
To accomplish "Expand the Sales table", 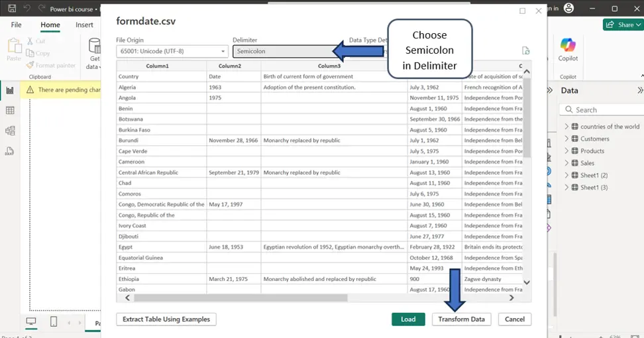I will (x=566, y=163).
